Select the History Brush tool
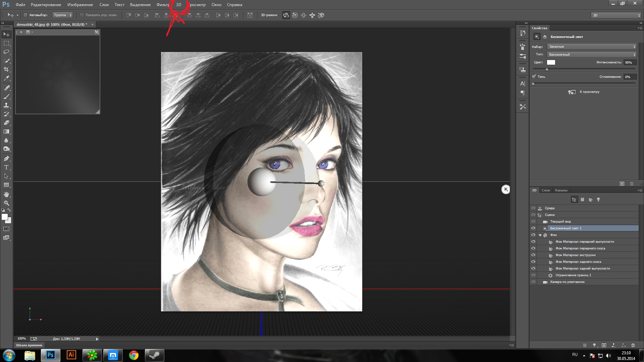Viewport: 644px width, 362px height. pos(6,114)
